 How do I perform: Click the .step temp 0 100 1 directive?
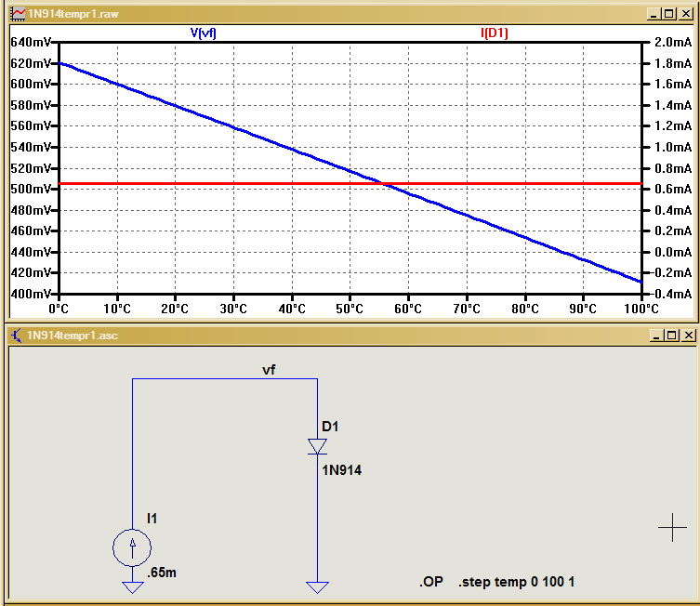(516, 582)
